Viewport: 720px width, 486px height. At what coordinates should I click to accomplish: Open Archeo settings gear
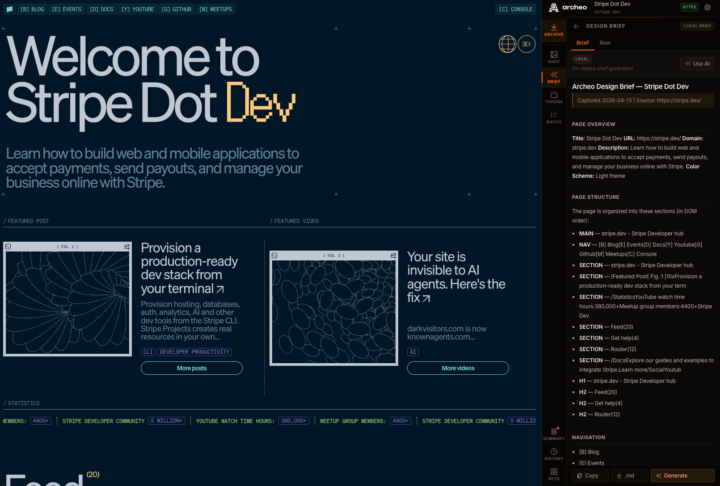(x=708, y=7)
